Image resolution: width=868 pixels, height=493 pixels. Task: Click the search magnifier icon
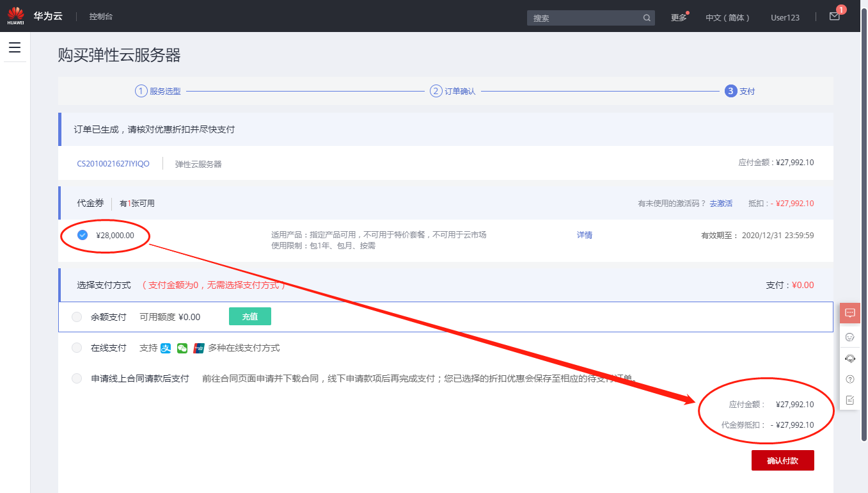pos(647,18)
